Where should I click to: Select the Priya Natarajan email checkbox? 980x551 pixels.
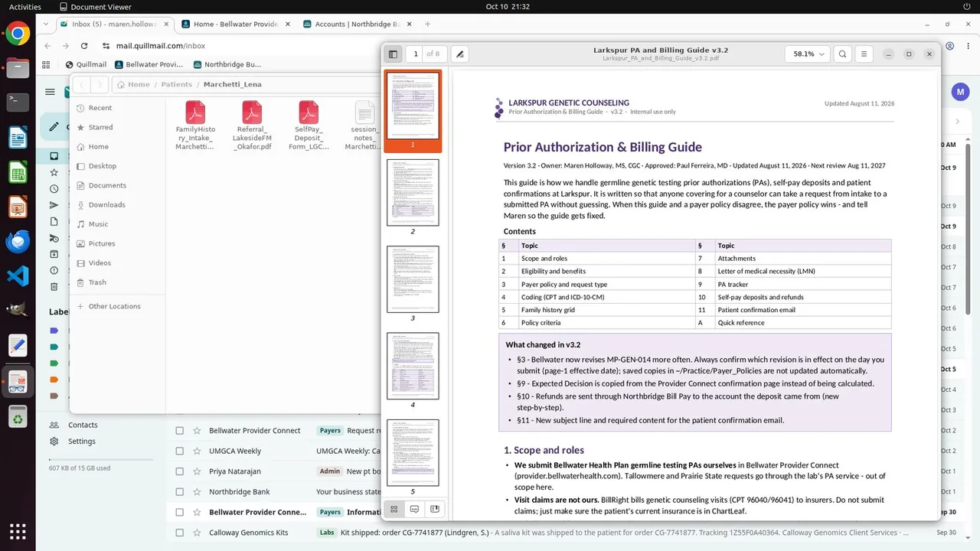click(x=180, y=471)
